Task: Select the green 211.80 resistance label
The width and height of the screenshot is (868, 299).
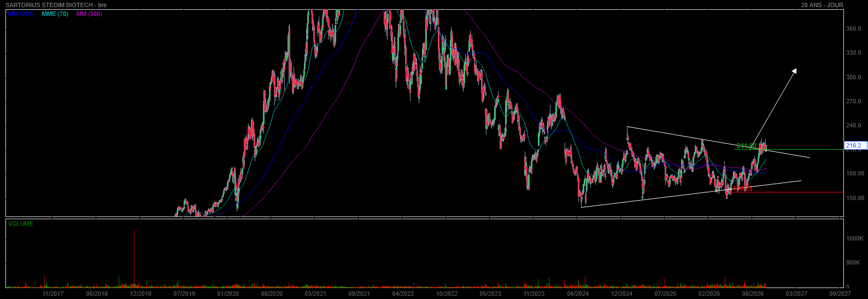Action: click(x=746, y=146)
